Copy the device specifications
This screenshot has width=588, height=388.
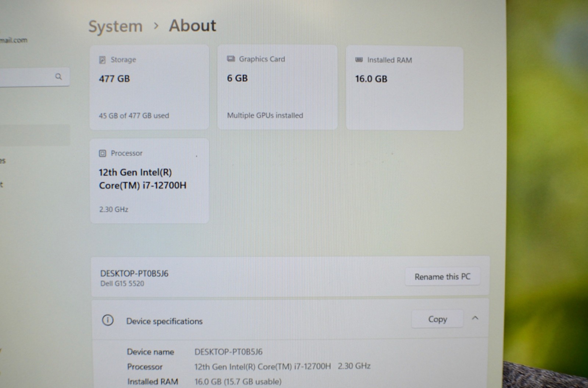(437, 319)
